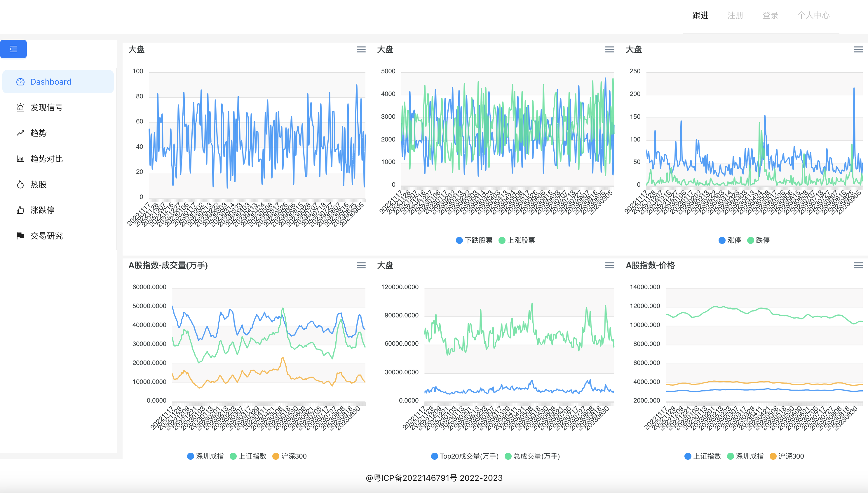Open the Dashboard menu item

58,82
